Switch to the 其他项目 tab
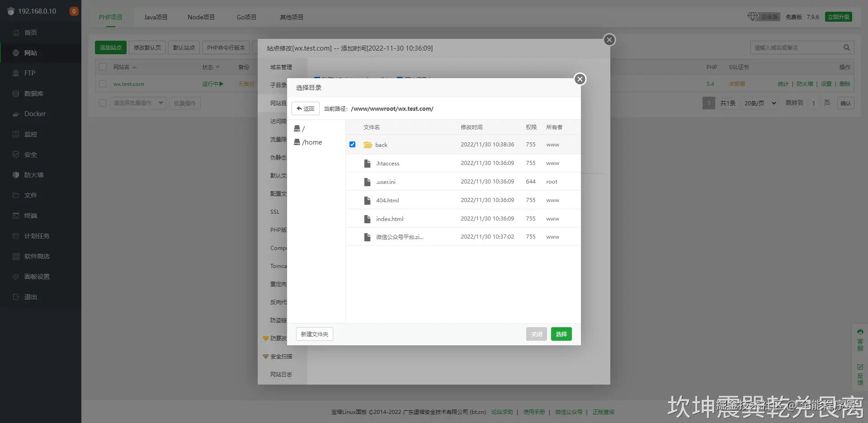The image size is (868, 423). (292, 17)
